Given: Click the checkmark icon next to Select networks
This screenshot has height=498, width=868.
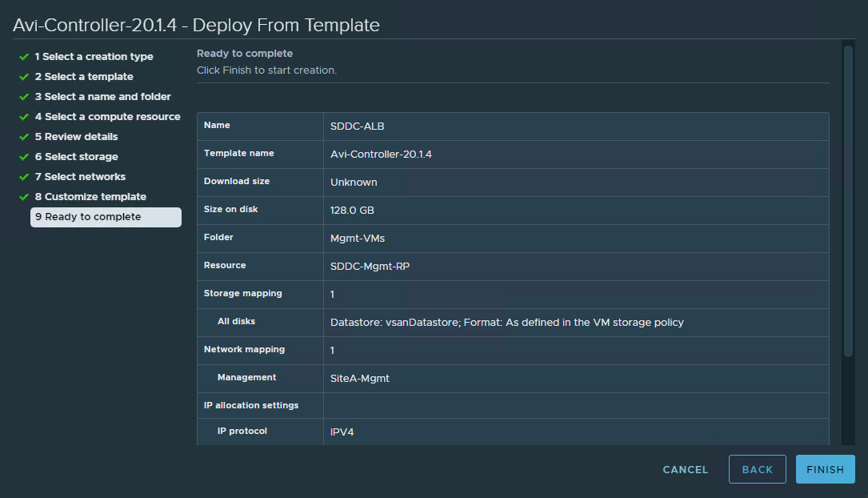Looking at the screenshot, I should 24,177.
